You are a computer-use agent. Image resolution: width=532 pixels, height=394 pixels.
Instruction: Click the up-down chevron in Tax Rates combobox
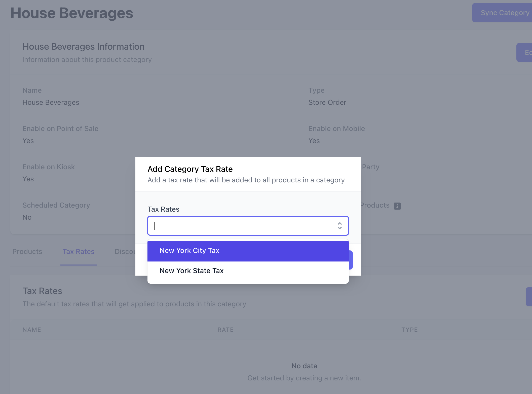pyautogui.click(x=339, y=226)
